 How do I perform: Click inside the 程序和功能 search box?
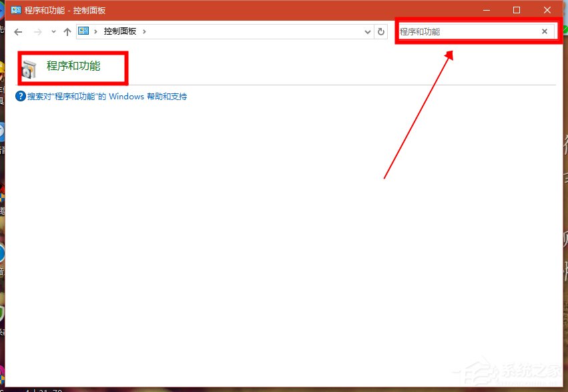(467, 31)
